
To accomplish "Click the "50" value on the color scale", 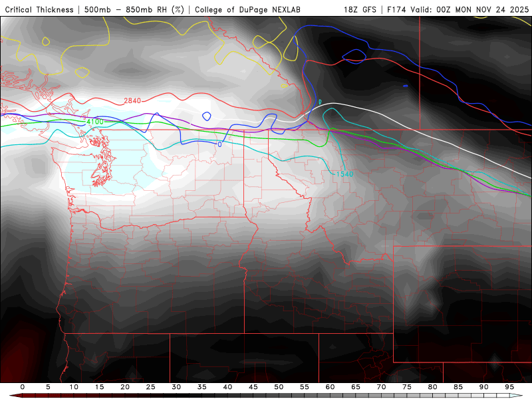I will pyautogui.click(x=279, y=387).
